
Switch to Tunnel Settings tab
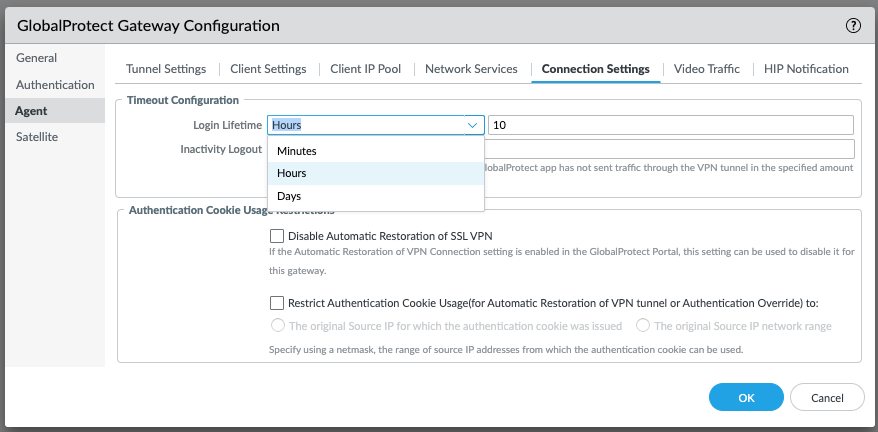166,69
